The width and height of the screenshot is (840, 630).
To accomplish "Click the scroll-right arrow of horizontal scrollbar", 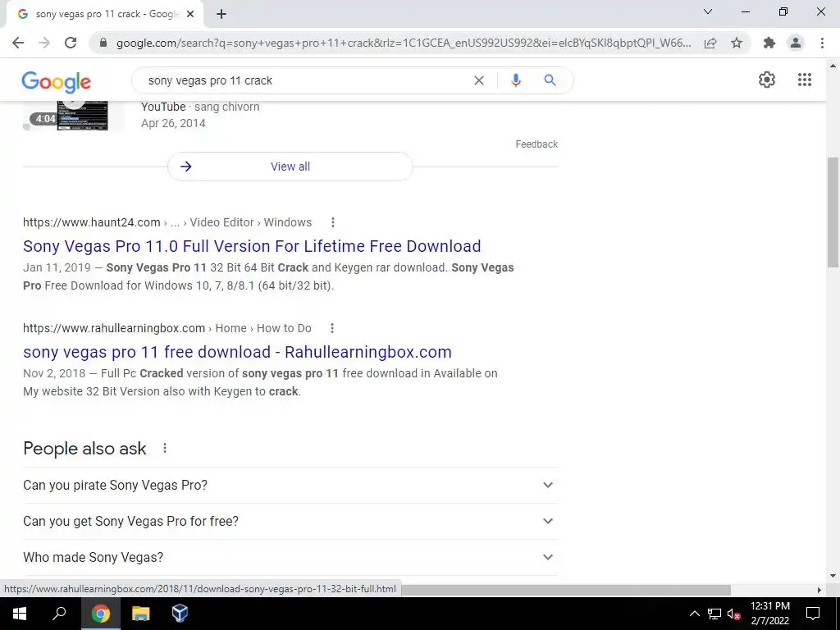I will (x=819, y=590).
